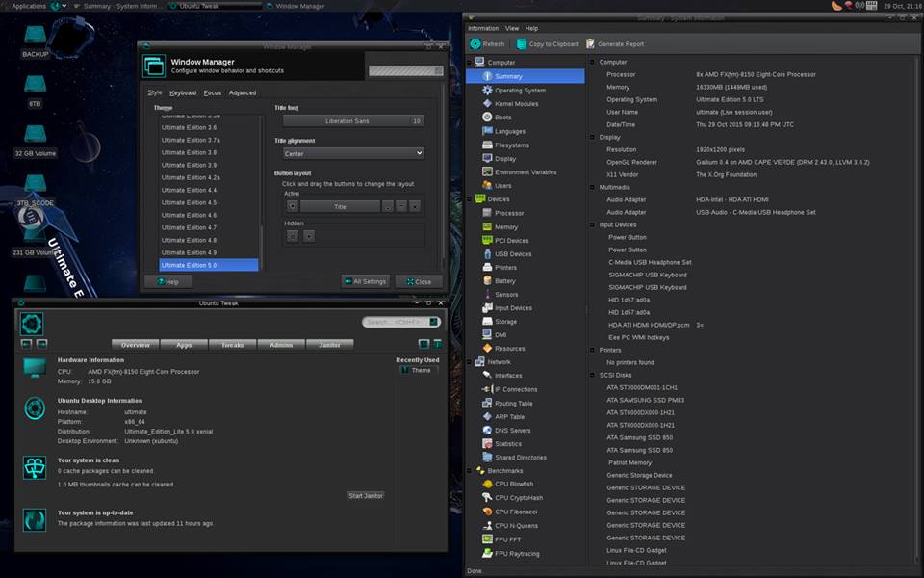The width and height of the screenshot is (924, 578).
Task: Collapse the Network tree node
Action: (469, 362)
